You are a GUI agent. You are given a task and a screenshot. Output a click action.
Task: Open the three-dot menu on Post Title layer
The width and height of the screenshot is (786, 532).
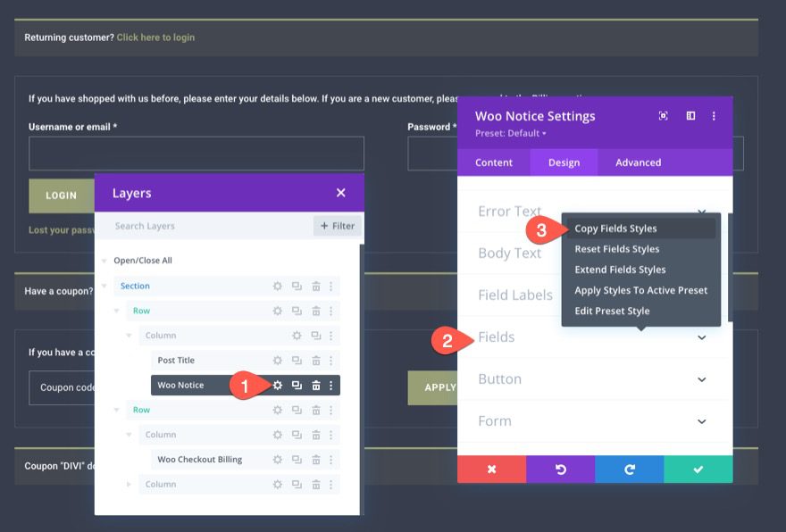(x=333, y=360)
